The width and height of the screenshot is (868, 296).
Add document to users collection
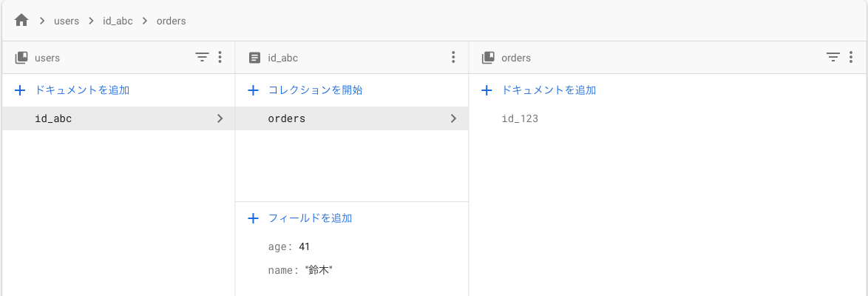(72, 90)
